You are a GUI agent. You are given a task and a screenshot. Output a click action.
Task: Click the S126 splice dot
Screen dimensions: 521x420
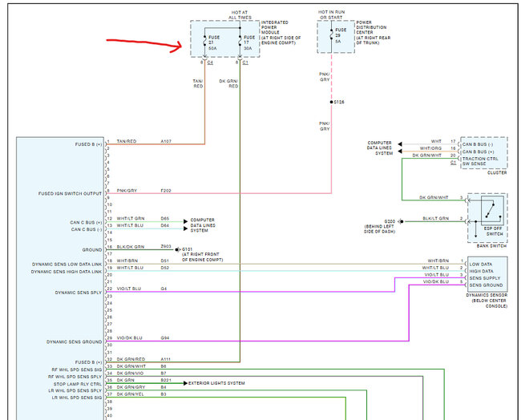[x=331, y=102]
